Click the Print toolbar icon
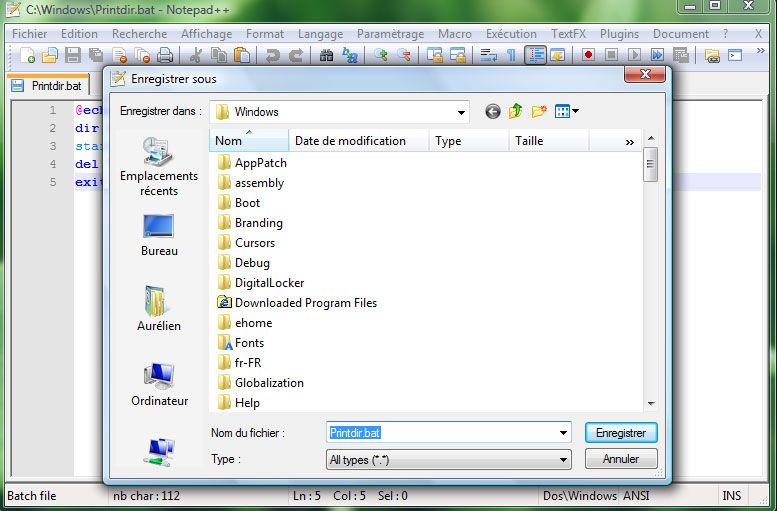This screenshot has width=777, height=511. click(165, 55)
